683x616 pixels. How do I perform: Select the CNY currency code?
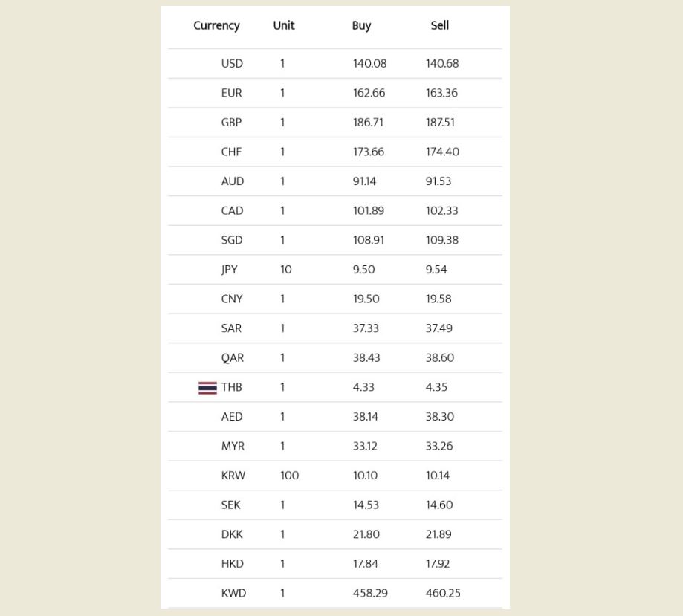tap(232, 299)
